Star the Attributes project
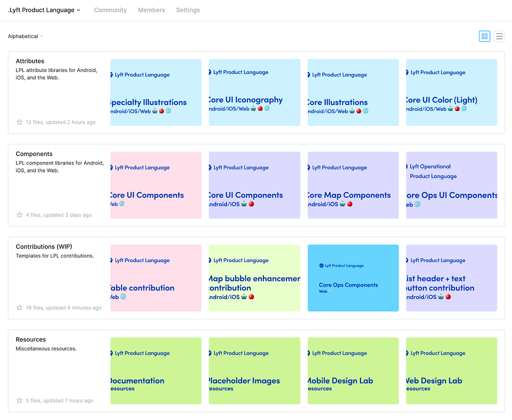 coord(19,122)
